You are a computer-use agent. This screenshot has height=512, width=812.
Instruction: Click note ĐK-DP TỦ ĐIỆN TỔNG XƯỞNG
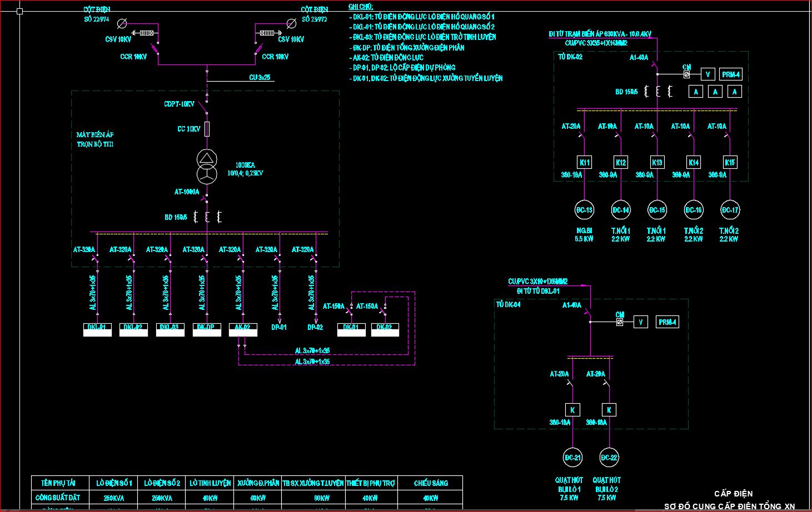(x=407, y=48)
